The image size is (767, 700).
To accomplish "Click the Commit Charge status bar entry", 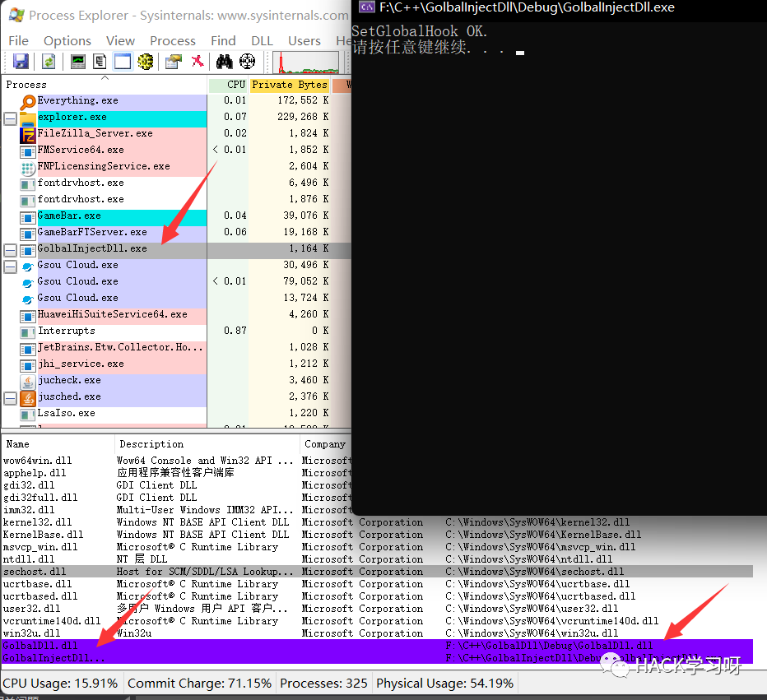I will tap(200, 684).
